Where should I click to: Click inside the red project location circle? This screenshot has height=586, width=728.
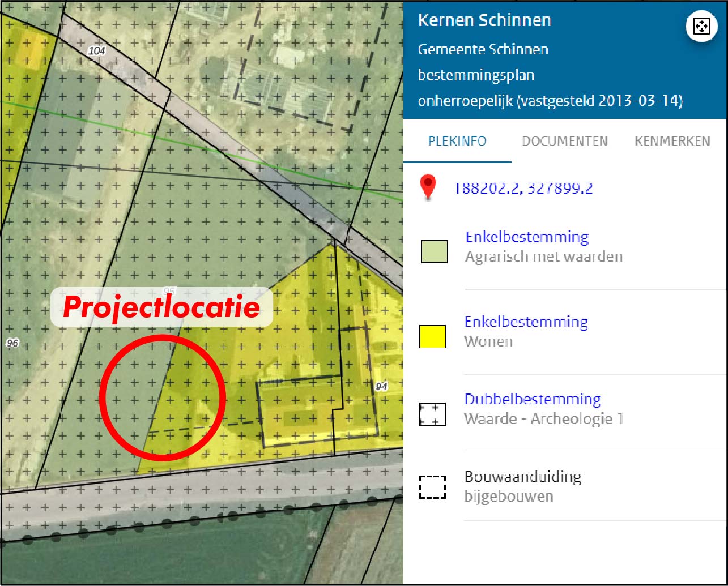point(163,397)
